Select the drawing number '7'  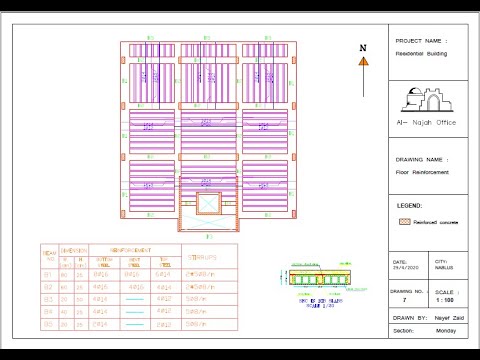[x=404, y=300]
